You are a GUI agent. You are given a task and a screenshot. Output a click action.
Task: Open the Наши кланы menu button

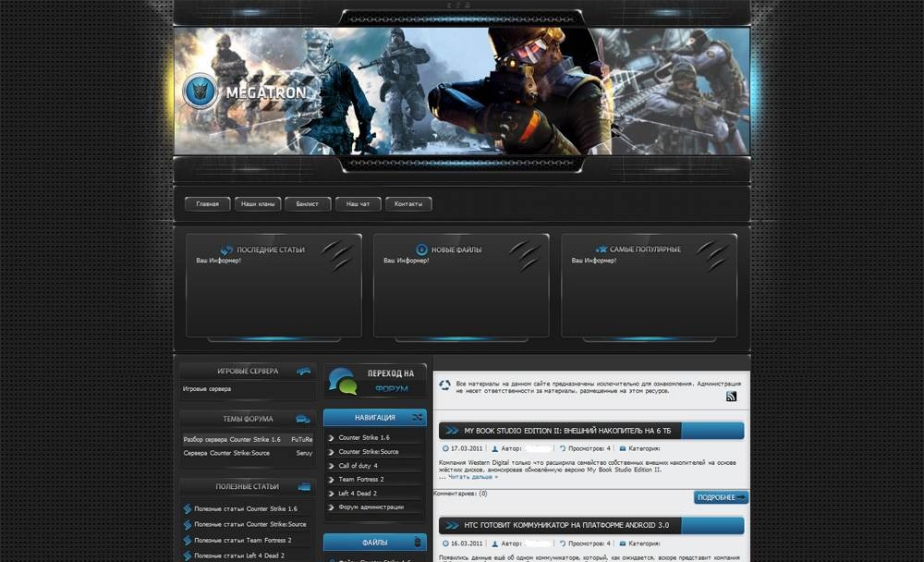click(258, 204)
